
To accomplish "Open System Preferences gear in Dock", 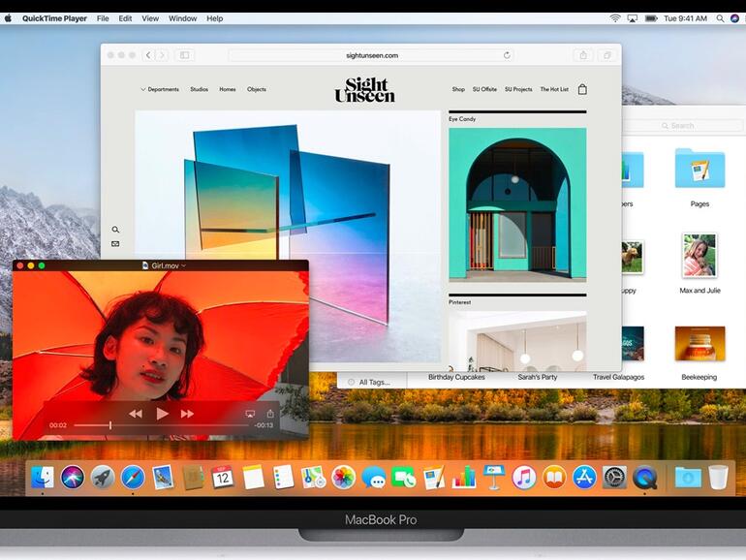I will pyautogui.click(x=614, y=478).
